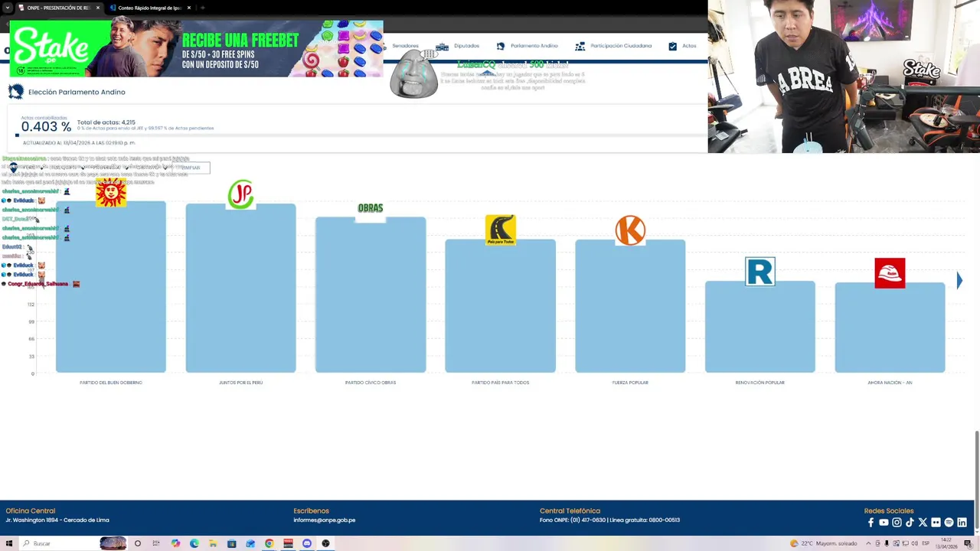Click the Total de actas: 4,215 text

click(x=106, y=122)
